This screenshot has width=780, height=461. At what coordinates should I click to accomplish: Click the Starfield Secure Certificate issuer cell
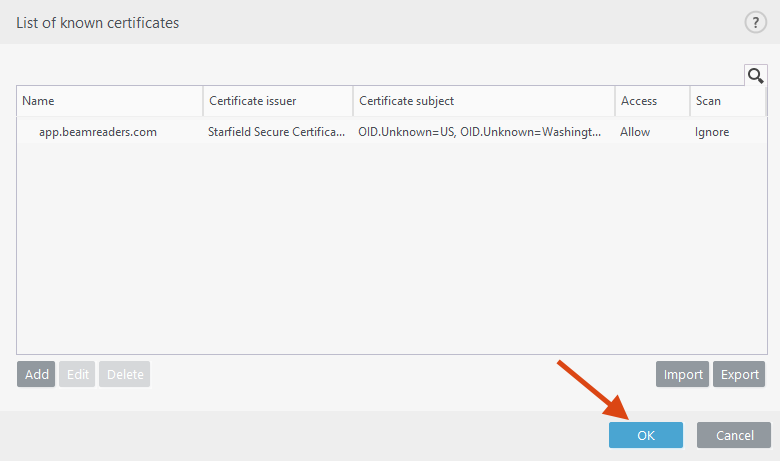tap(277, 131)
